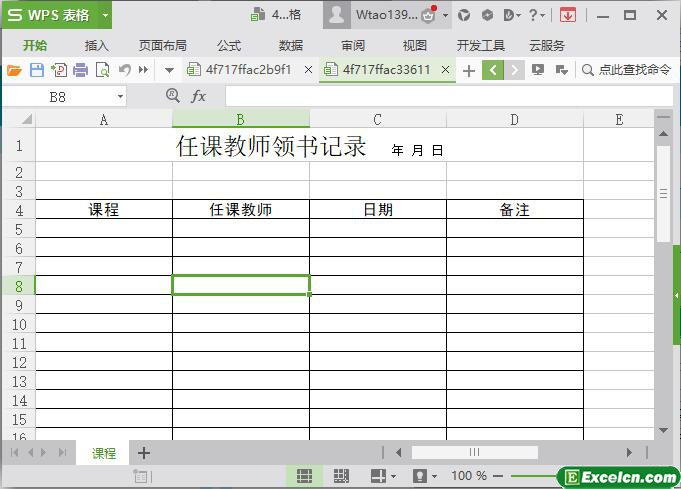Image resolution: width=681 pixels, height=489 pixels.
Task: Open the 页面布局 ribbon tab
Action: click(x=162, y=45)
